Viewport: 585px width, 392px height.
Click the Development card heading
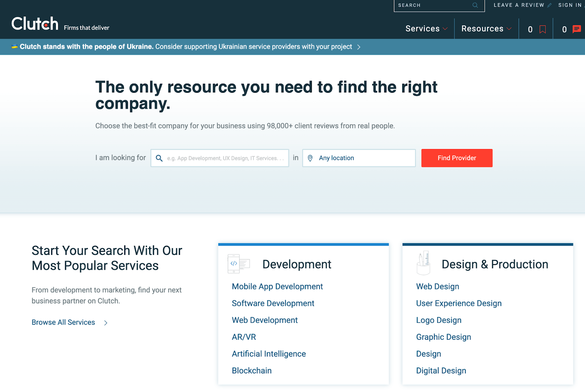(297, 264)
